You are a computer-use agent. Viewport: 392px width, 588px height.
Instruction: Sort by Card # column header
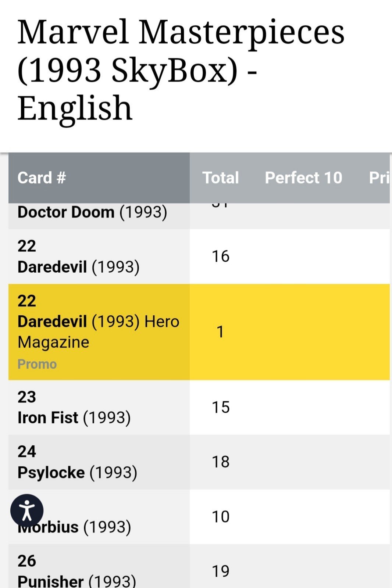42,178
